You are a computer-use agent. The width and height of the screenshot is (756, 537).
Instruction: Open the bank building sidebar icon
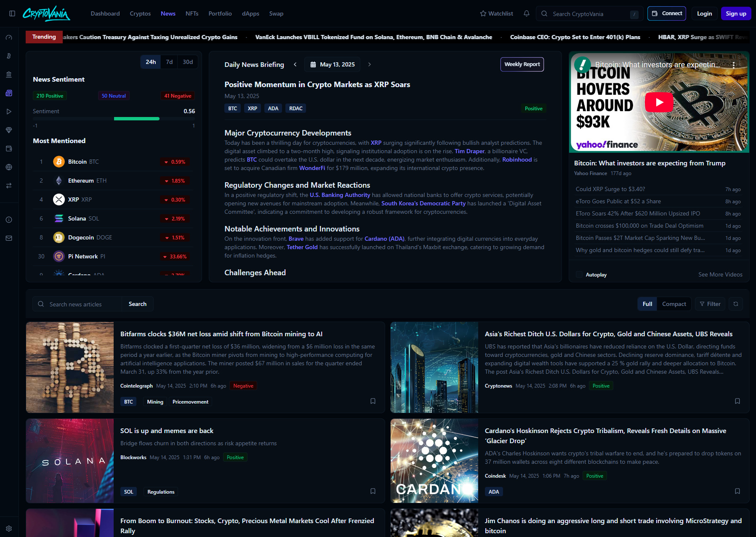[x=9, y=74]
